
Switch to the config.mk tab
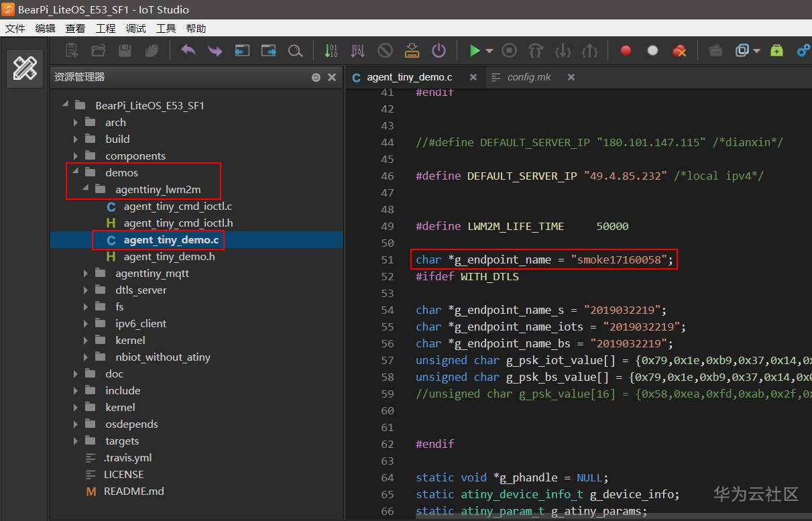[x=528, y=77]
